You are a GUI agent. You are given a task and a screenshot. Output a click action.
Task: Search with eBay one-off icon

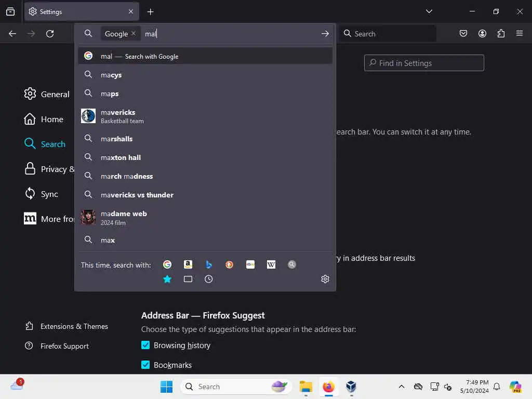[x=250, y=264]
